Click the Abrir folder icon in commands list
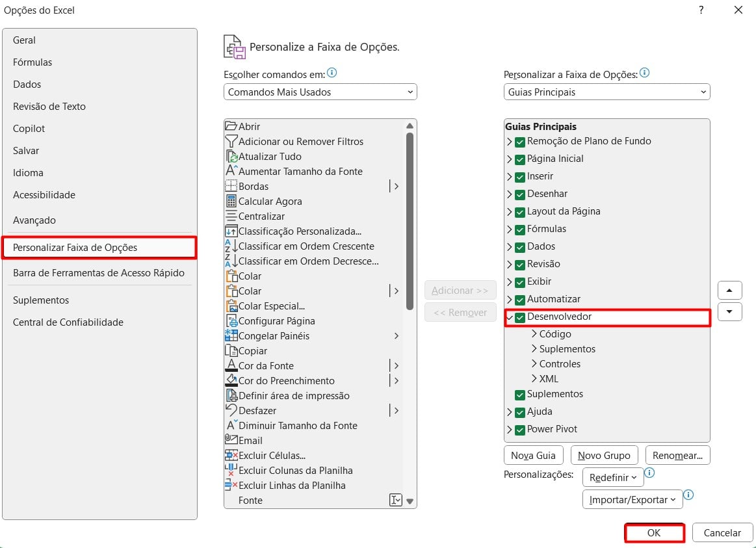This screenshot has height=548, width=756. tap(231, 127)
